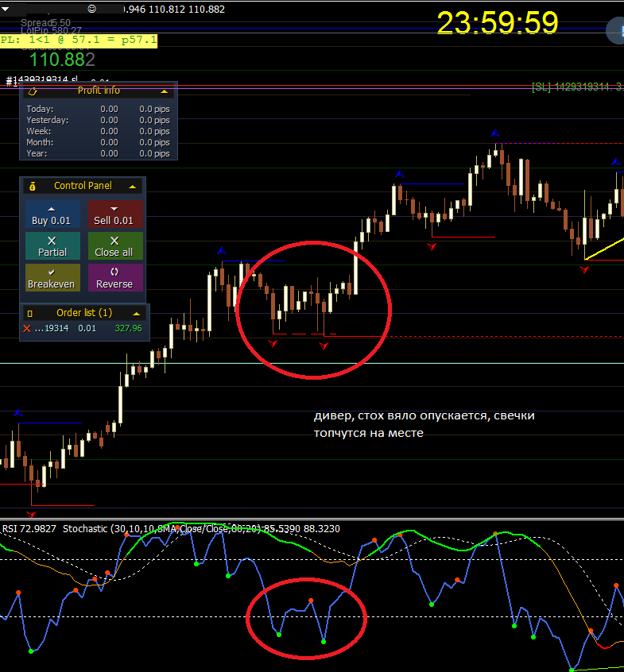The image size is (624, 672).
Task: Collapse the Control Panel arrow
Action: point(133,187)
